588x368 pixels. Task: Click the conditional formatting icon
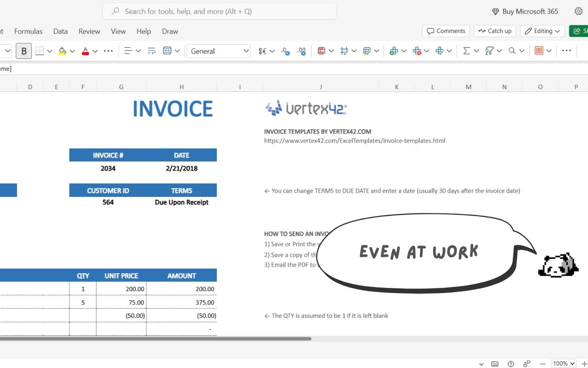point(321,51)
